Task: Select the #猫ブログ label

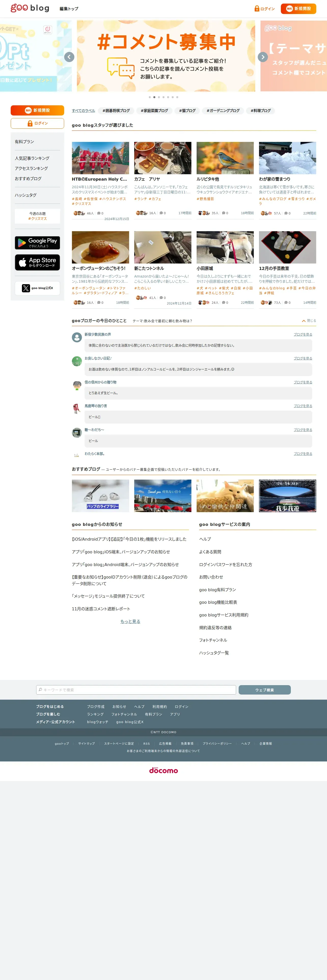Action: point(187,111)
